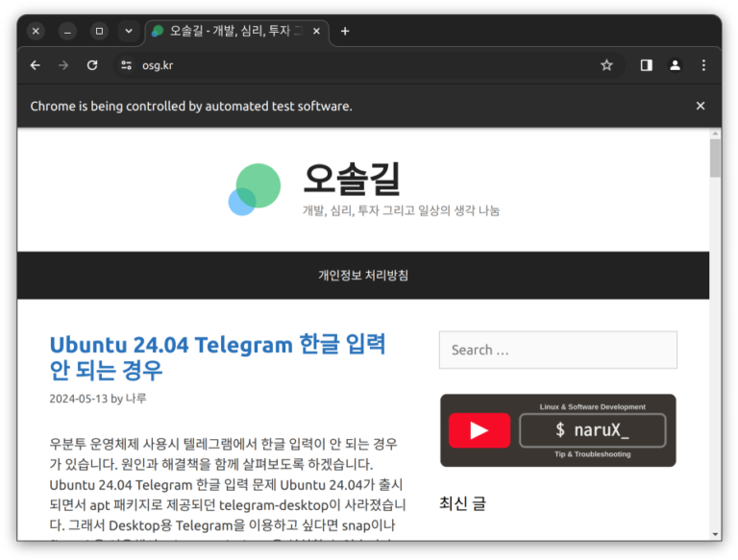Reload the osg.kr page
This screenshot has width=738, height=560.
pyautogui.click(x=92, y=65)
